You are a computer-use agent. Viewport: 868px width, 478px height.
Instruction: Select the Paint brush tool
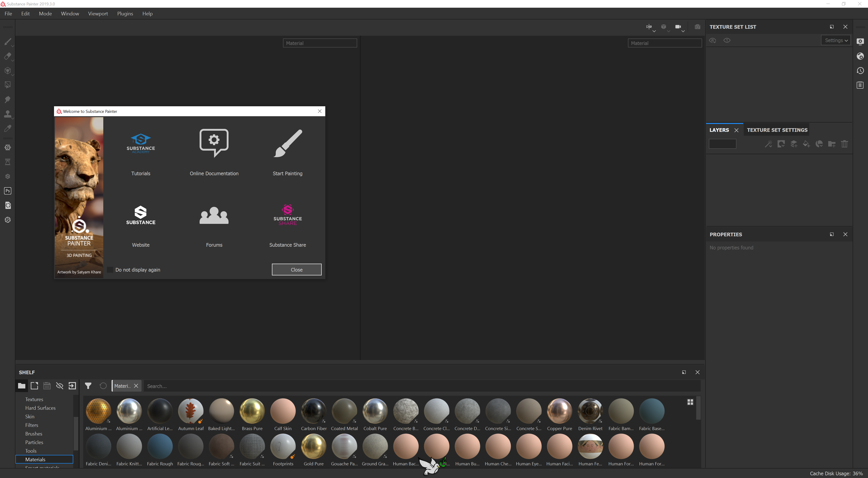click(x=7, y=42)
